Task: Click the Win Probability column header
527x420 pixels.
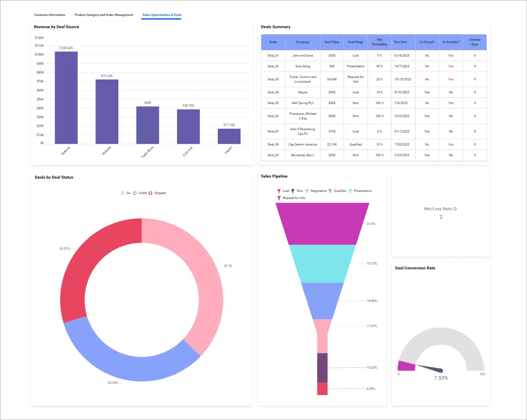Action: point(379,42)
